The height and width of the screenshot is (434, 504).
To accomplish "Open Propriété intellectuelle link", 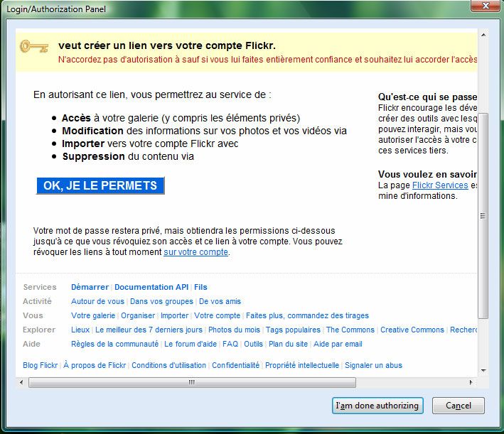I will point(302,365).
